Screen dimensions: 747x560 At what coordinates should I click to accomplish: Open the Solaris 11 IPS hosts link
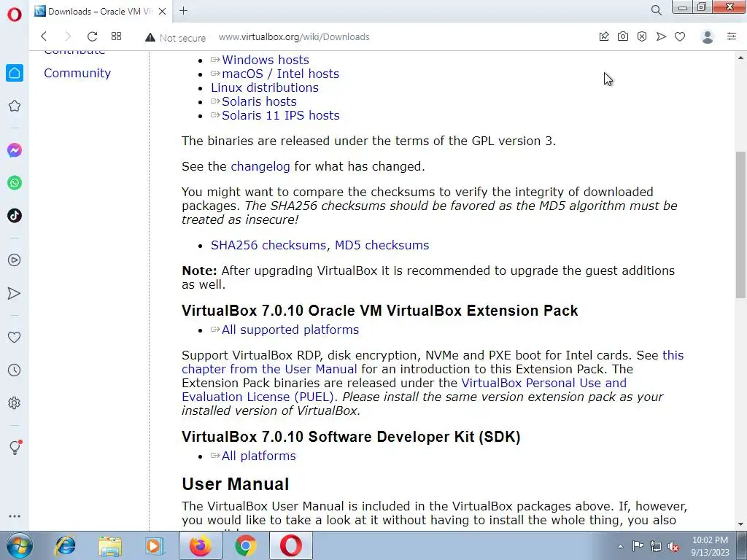281,115
